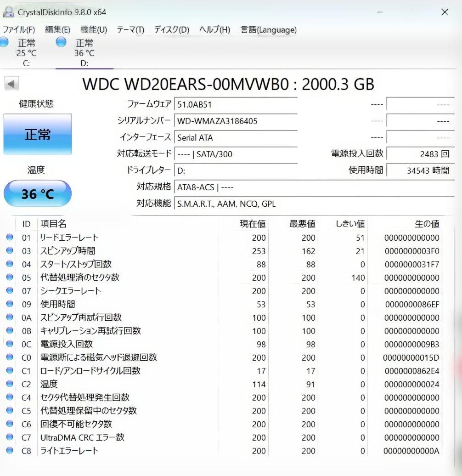Click status dot for ID 03 スピンアップ時間
Image resolution: width=462 pixels, height=476 pixels.
click(x=10, y=251)
